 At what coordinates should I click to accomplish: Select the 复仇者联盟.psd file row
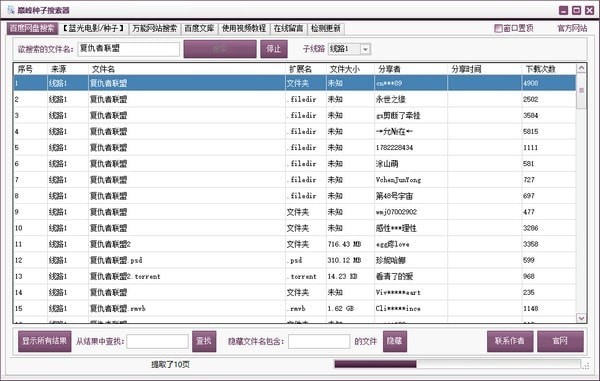click(x=294, y=260)
